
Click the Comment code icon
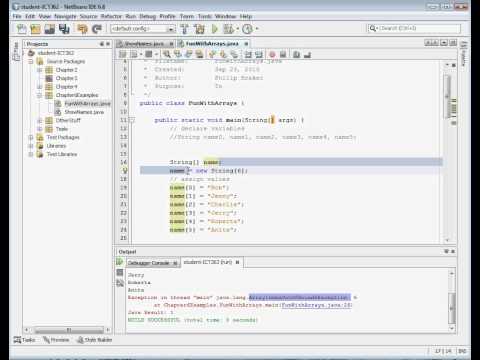click(x=296, y=54)
